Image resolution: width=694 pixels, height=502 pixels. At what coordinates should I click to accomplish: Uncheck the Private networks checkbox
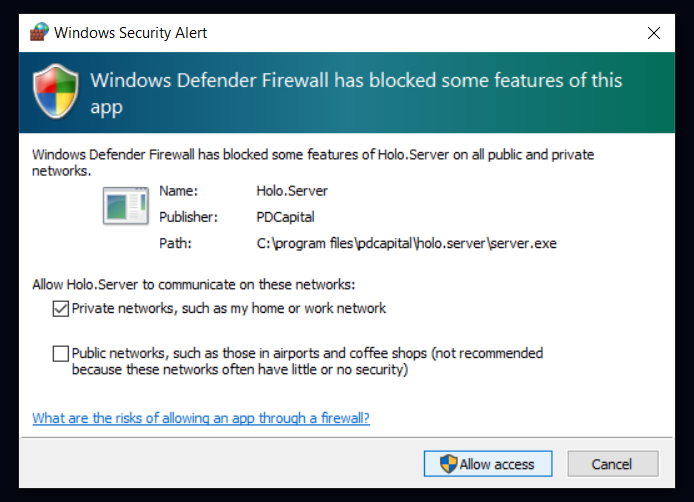(61, 309)
